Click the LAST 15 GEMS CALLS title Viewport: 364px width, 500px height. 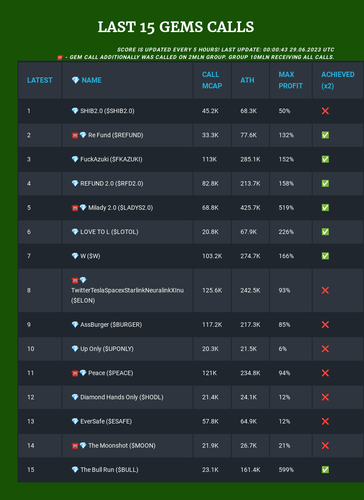click(176, 27)
